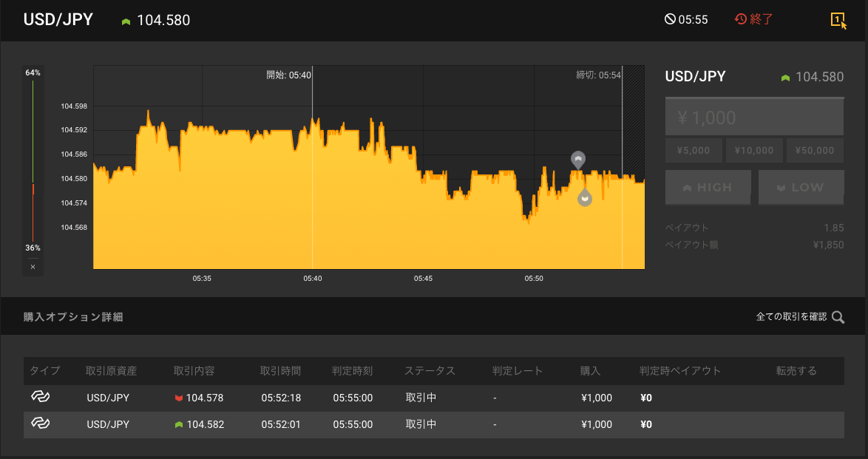
Task: Click the 05:45 time axis label
Action: 423,279
